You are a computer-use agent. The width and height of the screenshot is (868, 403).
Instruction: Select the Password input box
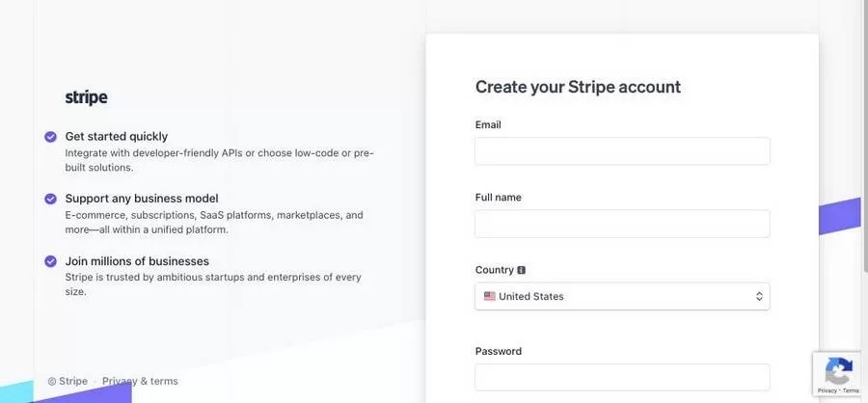[x=622, y=377]
